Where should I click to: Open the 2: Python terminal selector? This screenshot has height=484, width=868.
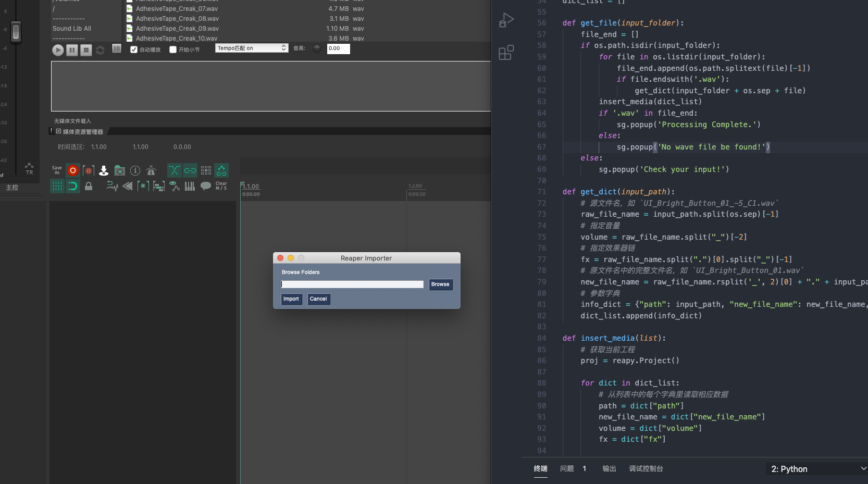pos(817,469)
